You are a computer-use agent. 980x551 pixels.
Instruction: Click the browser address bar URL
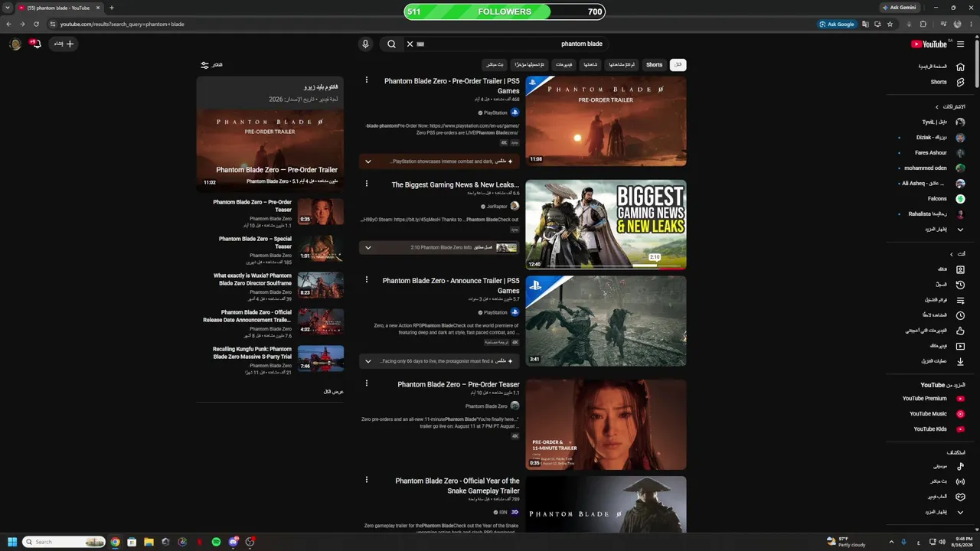tap(122, 24)
